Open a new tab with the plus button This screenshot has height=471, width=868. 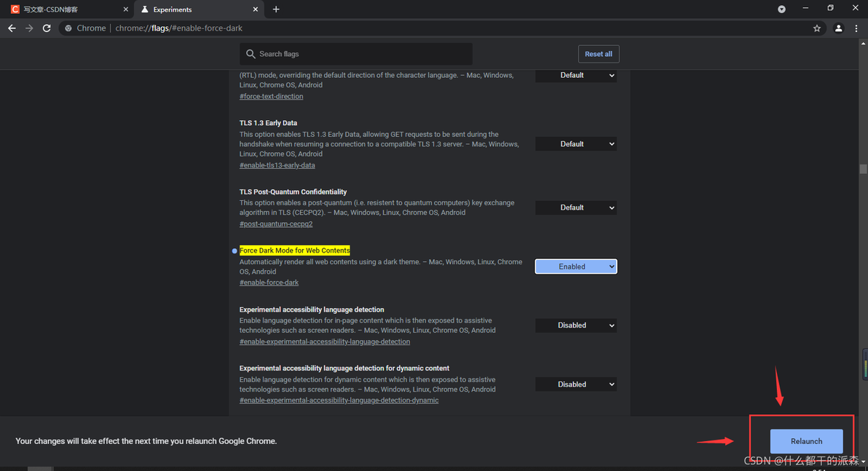pos(276,9)
